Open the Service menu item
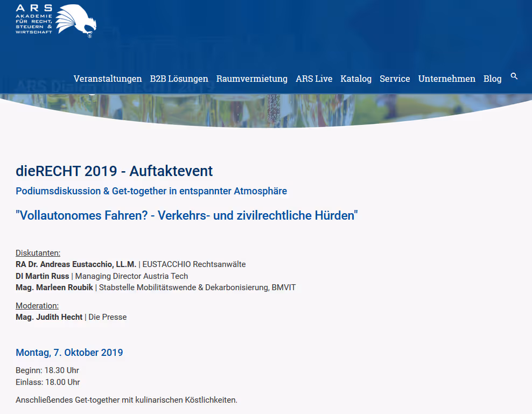 tap(395, 79)
